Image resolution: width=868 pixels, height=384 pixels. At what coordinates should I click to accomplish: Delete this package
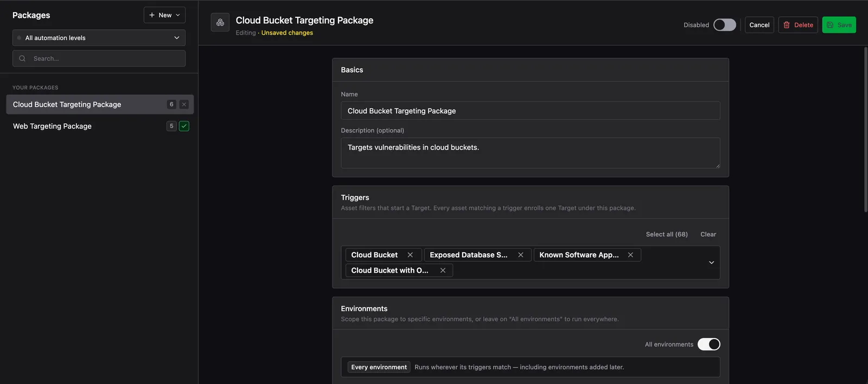[798, 25]
